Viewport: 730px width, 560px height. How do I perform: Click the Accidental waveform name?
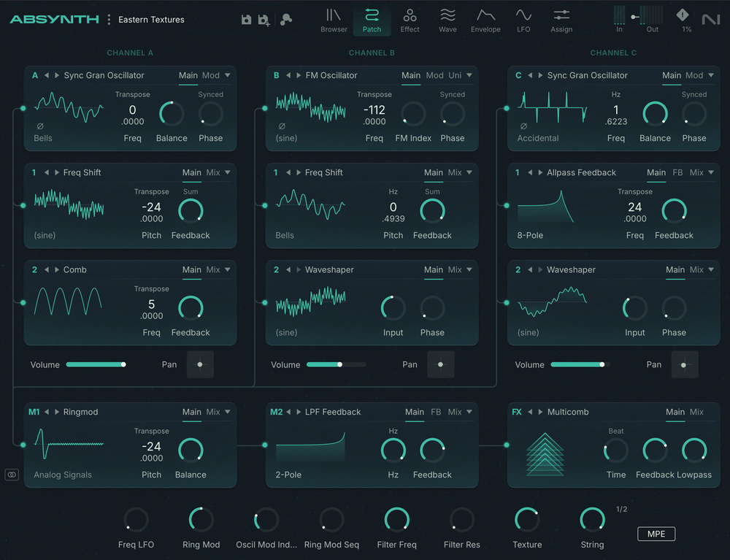pyautogui.click(x=538, y=138)
